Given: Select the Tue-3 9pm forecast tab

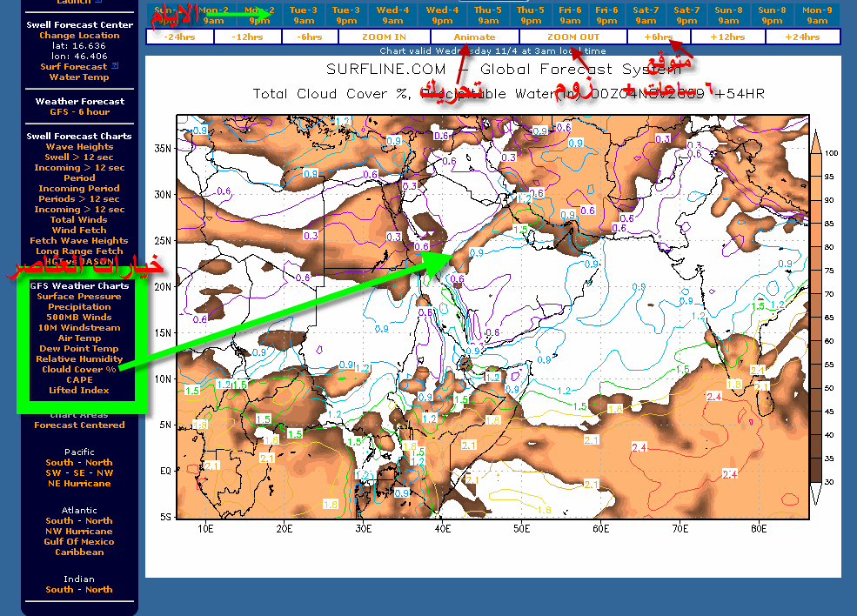Looking at the screenshot, I should (346, 16).
